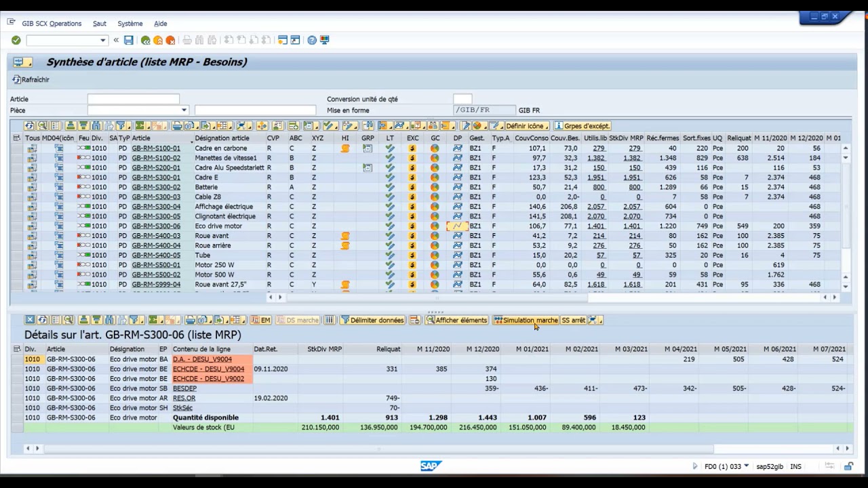Click the Rafraîchir refresh button

point(31,79)
